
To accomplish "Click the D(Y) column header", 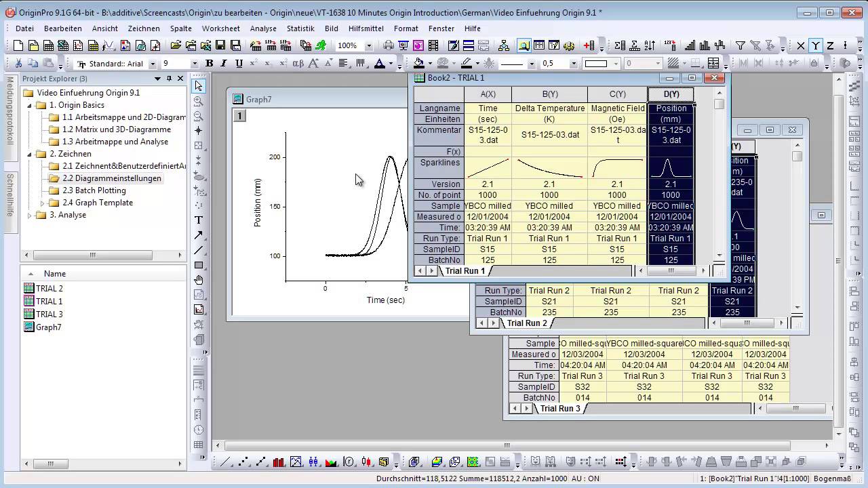I will coord(671,94).
